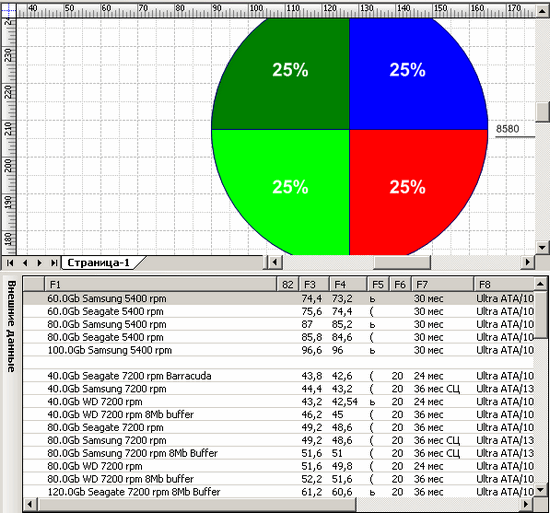Click the F1 column header
This screenshot has height=513, width=550.
(x=161, y=284)
